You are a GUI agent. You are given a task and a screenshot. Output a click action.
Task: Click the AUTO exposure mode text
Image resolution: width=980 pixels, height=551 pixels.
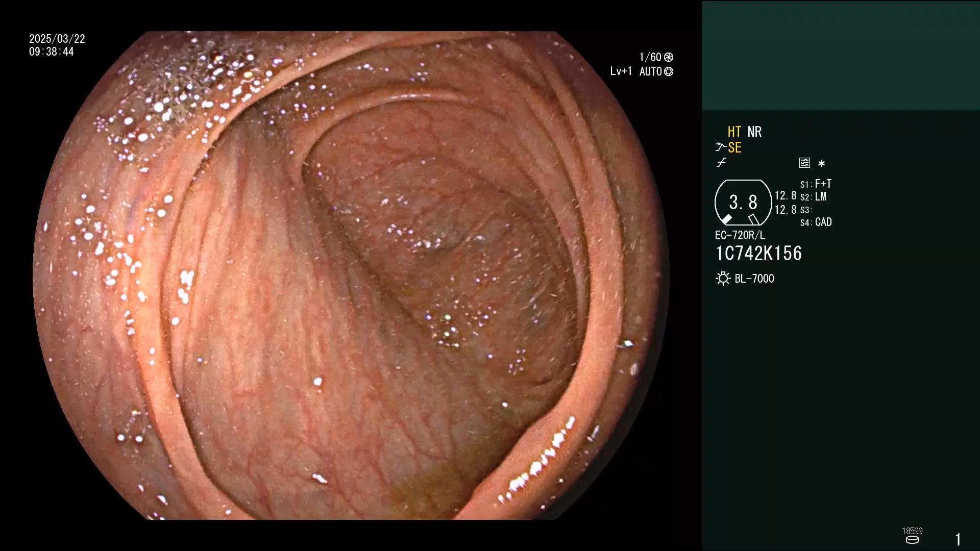point(651,71)
